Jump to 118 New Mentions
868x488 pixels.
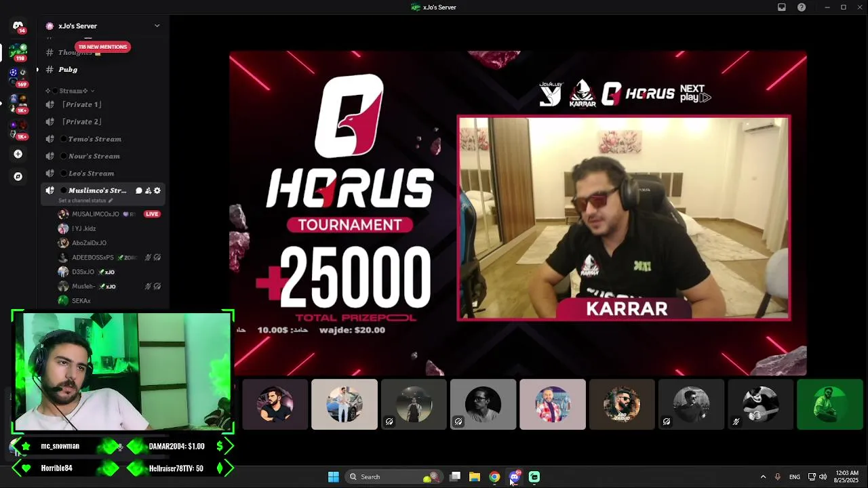point(102,47)
